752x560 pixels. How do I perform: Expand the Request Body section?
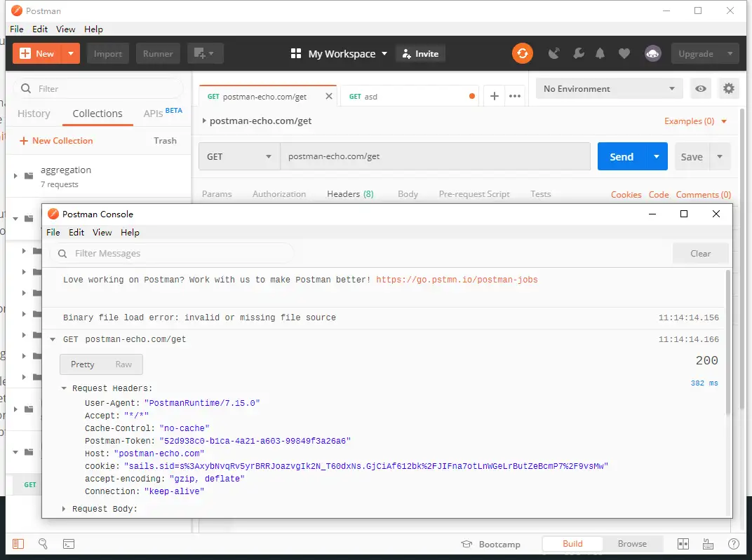coord(105,509)
